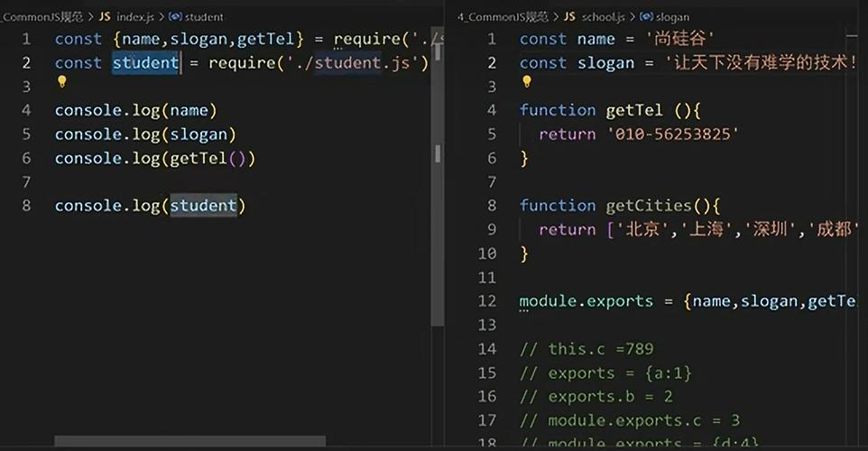Click the '上海' string in the cities array

click(x=706, y=229)
